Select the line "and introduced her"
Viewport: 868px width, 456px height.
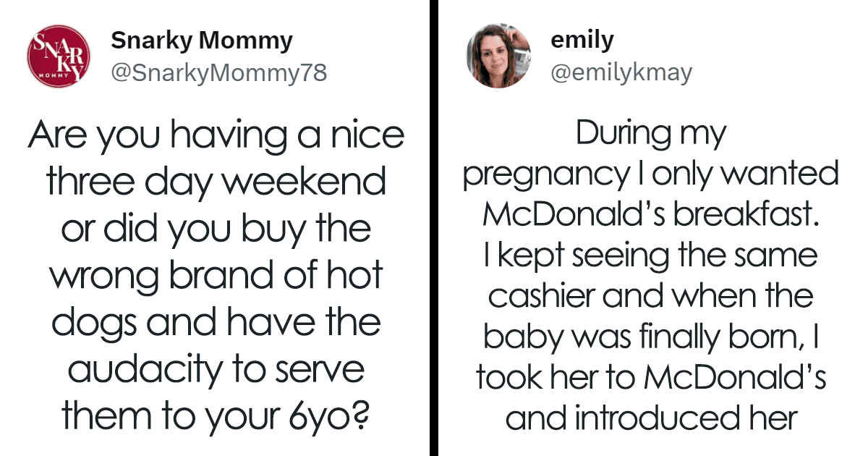click(650, 418)
